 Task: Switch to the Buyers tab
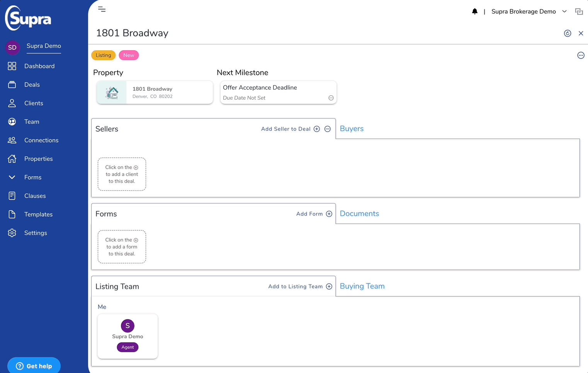pyautogui.click(x=351, y=129)
